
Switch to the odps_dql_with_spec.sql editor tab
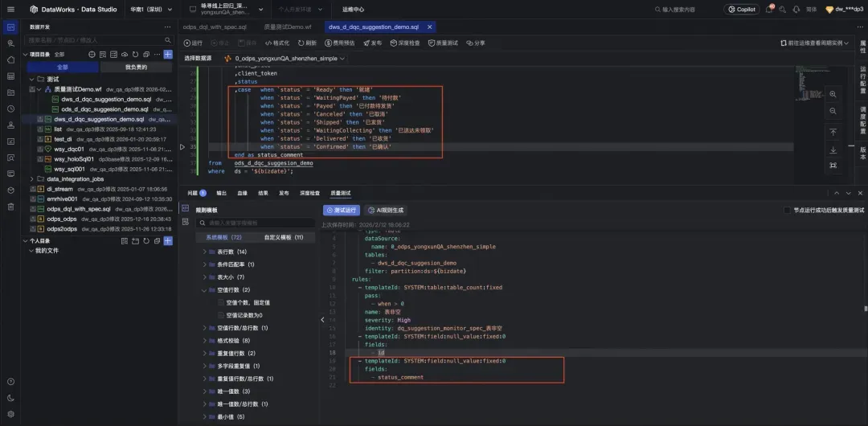215,27
